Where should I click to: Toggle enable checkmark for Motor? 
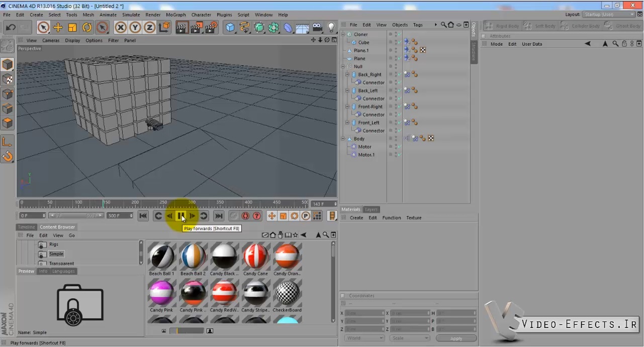coord(400,147)
